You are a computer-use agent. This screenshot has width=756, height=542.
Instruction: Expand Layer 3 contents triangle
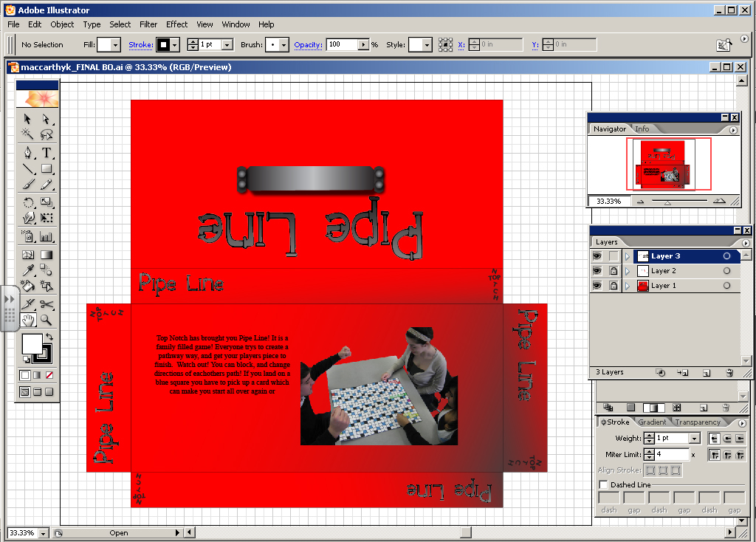coord(628,256)
